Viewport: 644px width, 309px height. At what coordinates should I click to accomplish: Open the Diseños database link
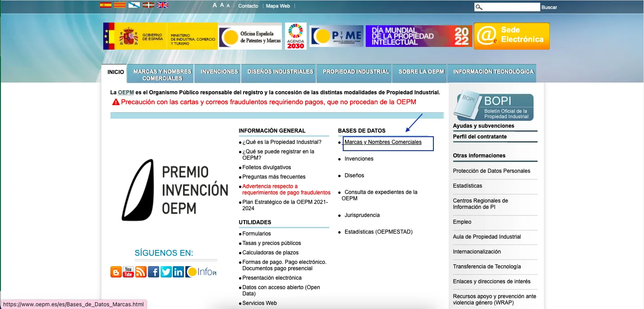pyautogui.click(x=354, y=175)
